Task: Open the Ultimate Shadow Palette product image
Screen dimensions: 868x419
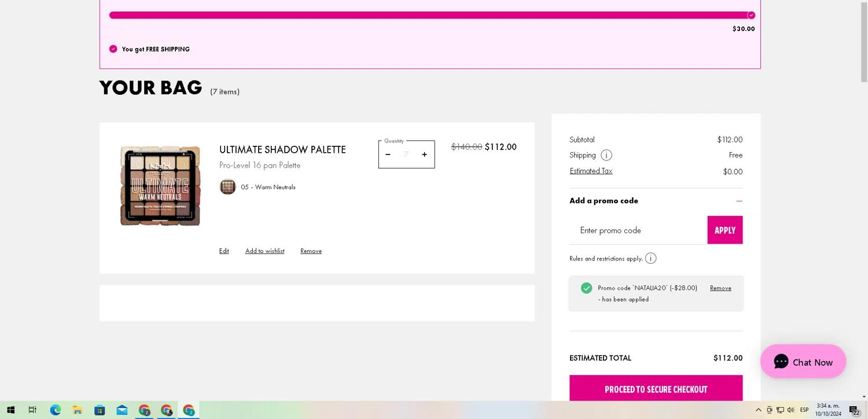Action: pos(160,186)
